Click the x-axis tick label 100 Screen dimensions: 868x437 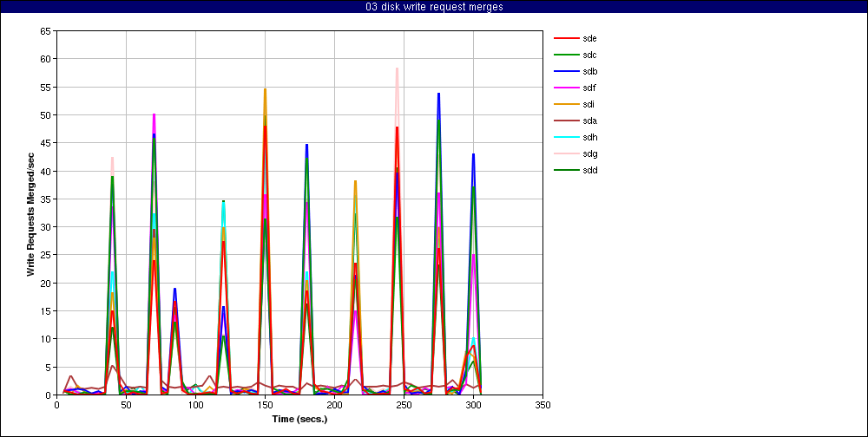coord(195,405)
